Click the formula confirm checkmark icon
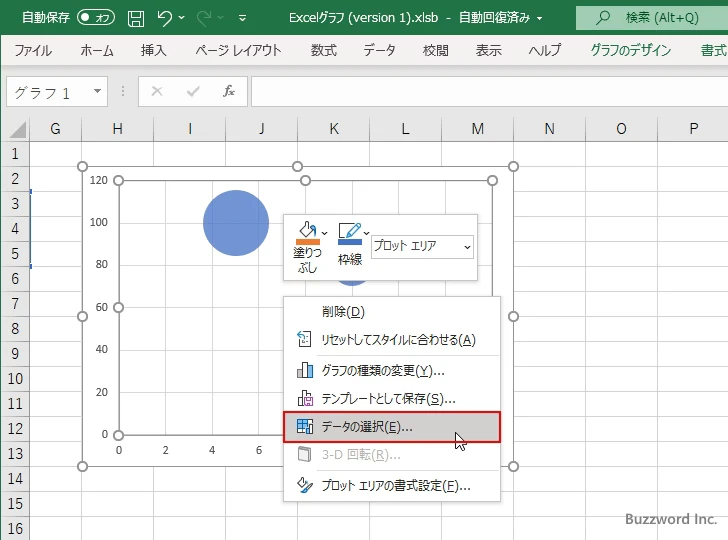Screen dimensions: 728x540 [x=193, y=91]
